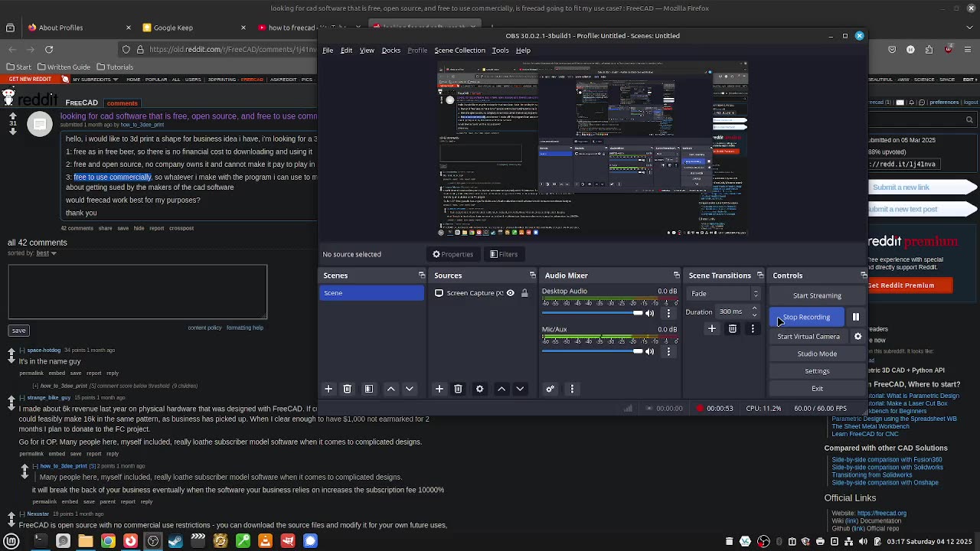Viewport: 980px width, 551px height.
Task: Undock the Sources panel
Action: pos(532,275)
